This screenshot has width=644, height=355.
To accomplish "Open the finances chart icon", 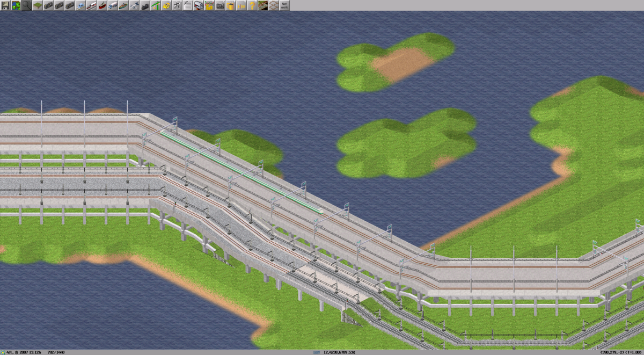I will tap(209, 5).
